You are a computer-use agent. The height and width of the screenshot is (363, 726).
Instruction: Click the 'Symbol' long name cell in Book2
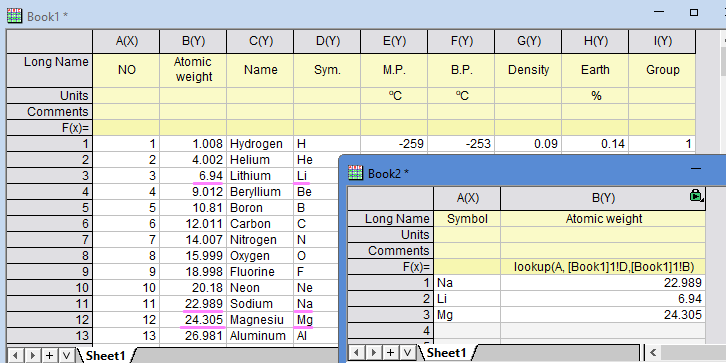pyautogui.click(x=467, y=219)
